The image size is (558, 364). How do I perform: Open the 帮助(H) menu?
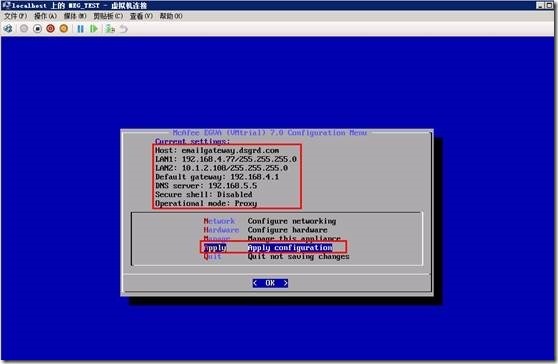tap(171, 16)
